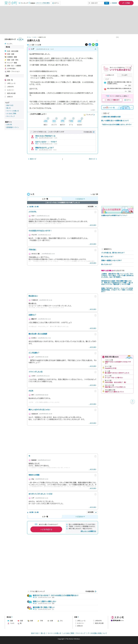Switch to レス一覧 tab above responses
Image resolution: width=138 pixels, height=644 pixels.
(x=45, y=199)
